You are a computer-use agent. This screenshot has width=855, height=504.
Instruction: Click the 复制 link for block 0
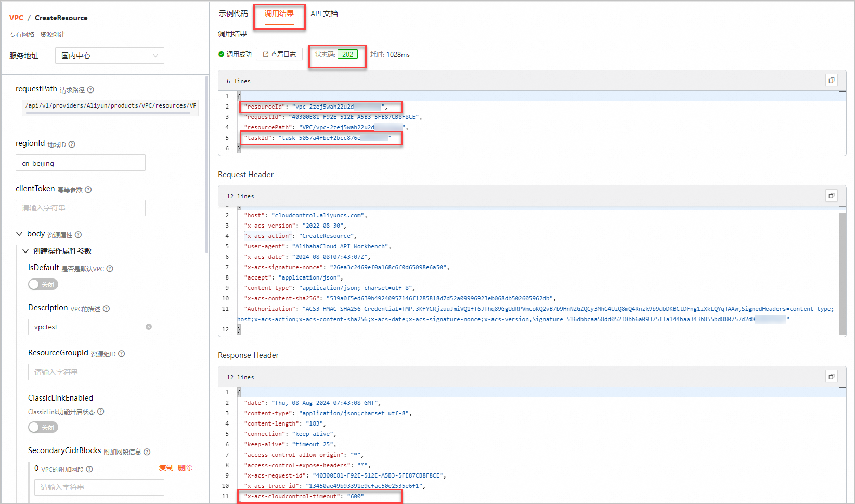tap(166, 468)
